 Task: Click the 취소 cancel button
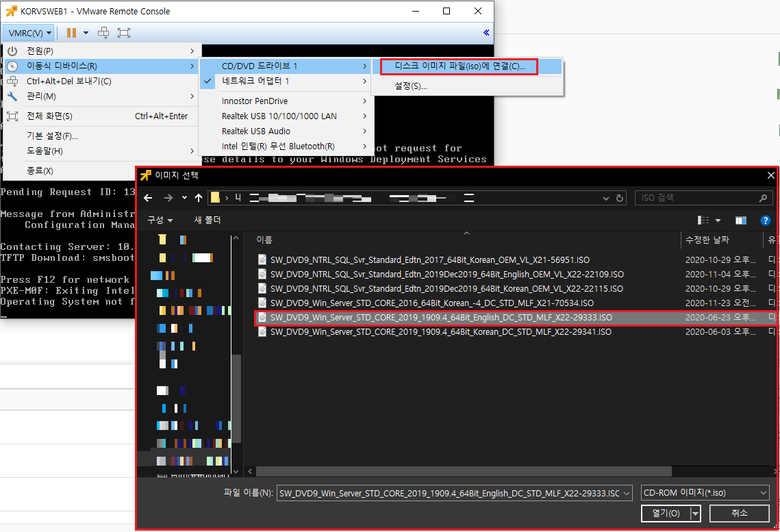tap(739, 513)
